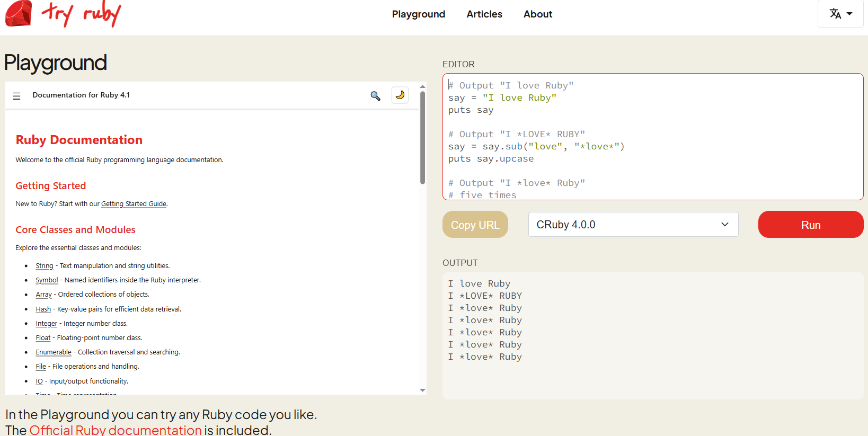Open the Getting Started Guide link
This screenshot has width=868, height=436.
pyautogui.click(x=134, y=204)
